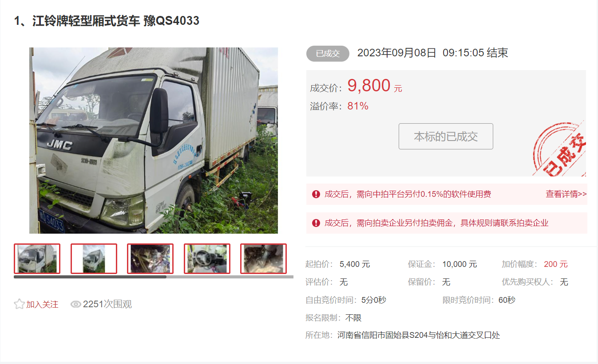Click the gray 已成交 status badge

coord(328,54)
